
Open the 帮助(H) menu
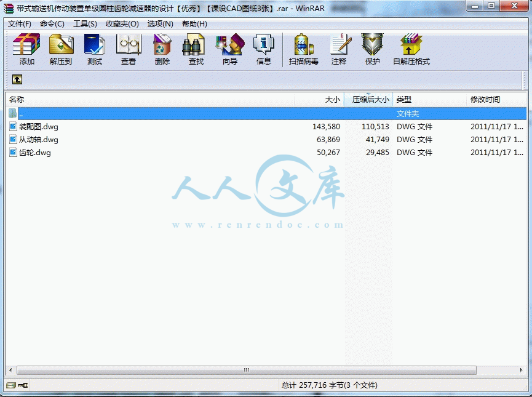[x=194, y=24]
